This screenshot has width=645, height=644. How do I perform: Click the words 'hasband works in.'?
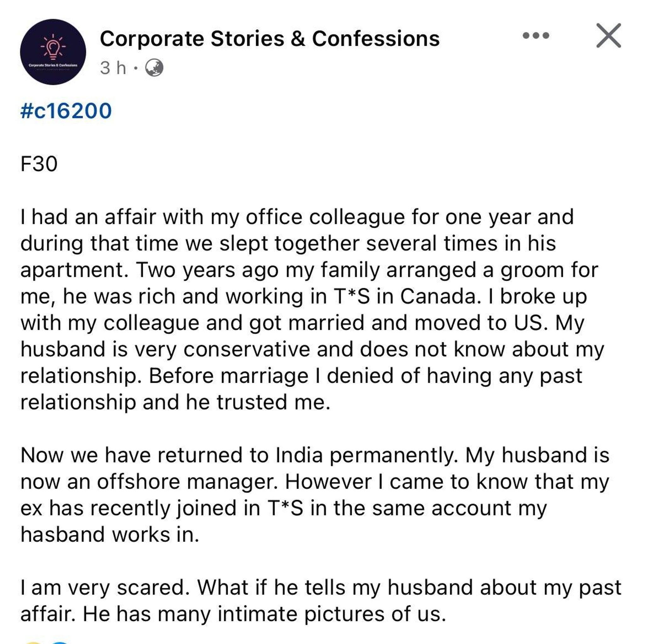(x=110, y=534)
